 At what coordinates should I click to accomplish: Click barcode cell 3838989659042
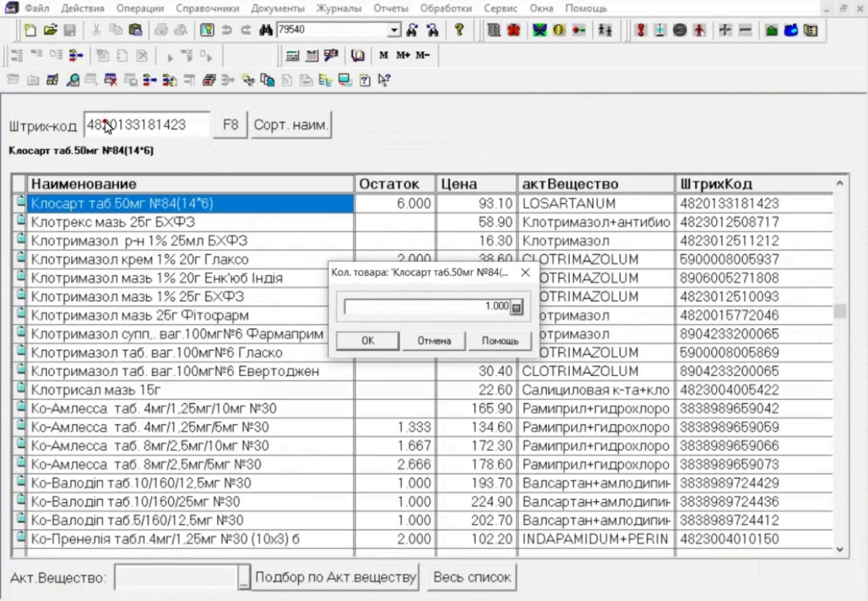click(x=754, y=408)
